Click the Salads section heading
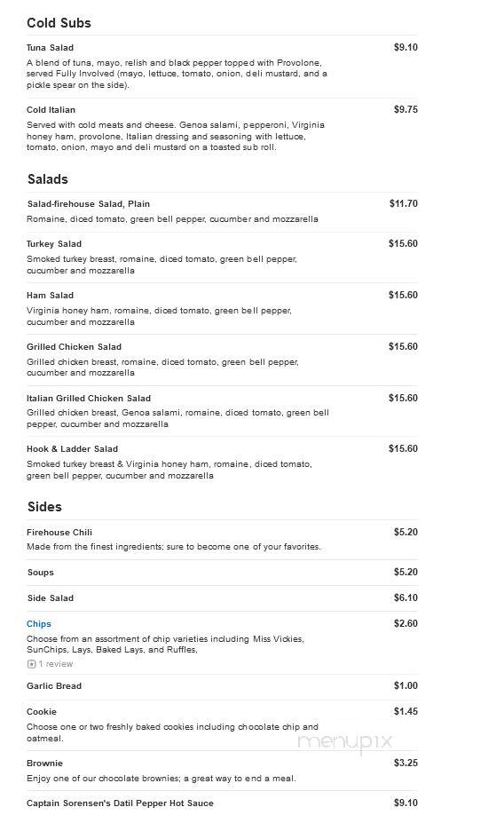The image size is (504, 815). 48,179
